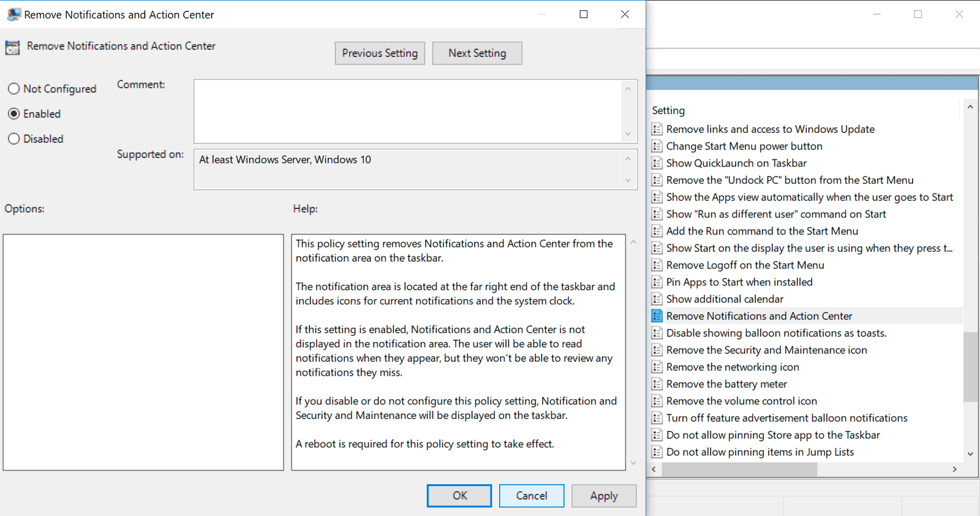Click the icon beside Remove the volume control icon
Image resolution: width=980 pixels, height=516 pixels.
[657, 401]
